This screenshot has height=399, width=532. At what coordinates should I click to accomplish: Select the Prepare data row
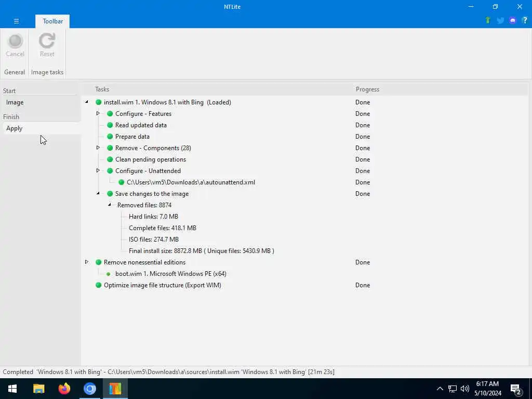(132, 137)
